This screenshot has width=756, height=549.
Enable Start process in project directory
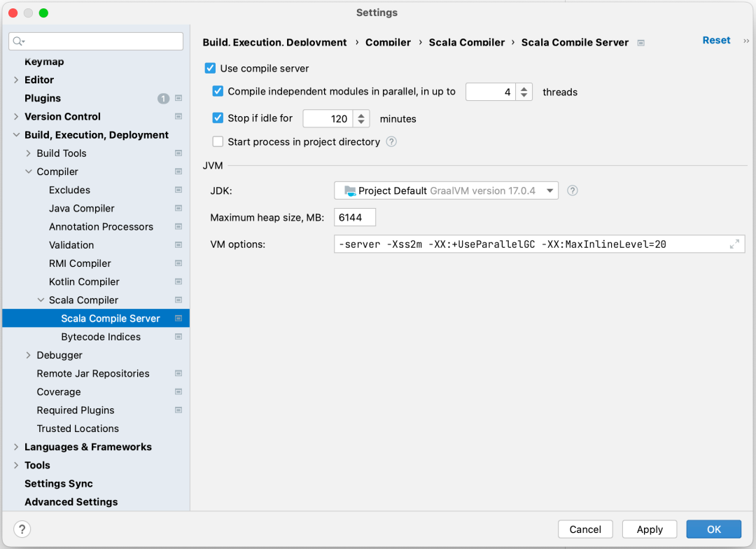point(218,142)
